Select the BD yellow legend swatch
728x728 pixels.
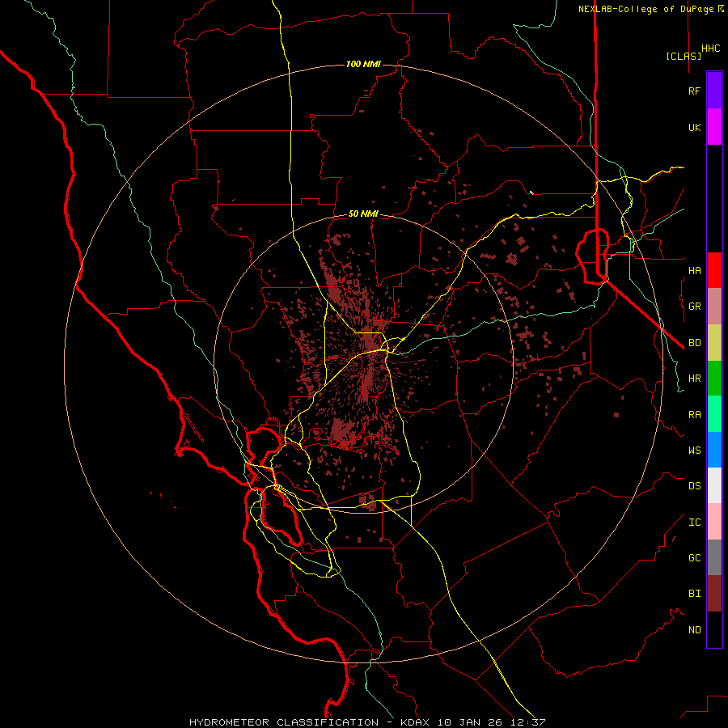pyautogui.click(x=714, y=342)
